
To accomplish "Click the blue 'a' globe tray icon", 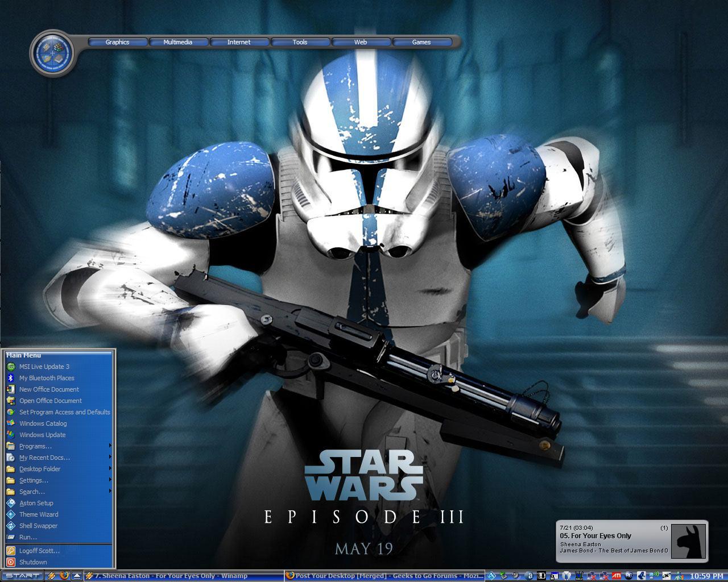I will pos(529,576).
